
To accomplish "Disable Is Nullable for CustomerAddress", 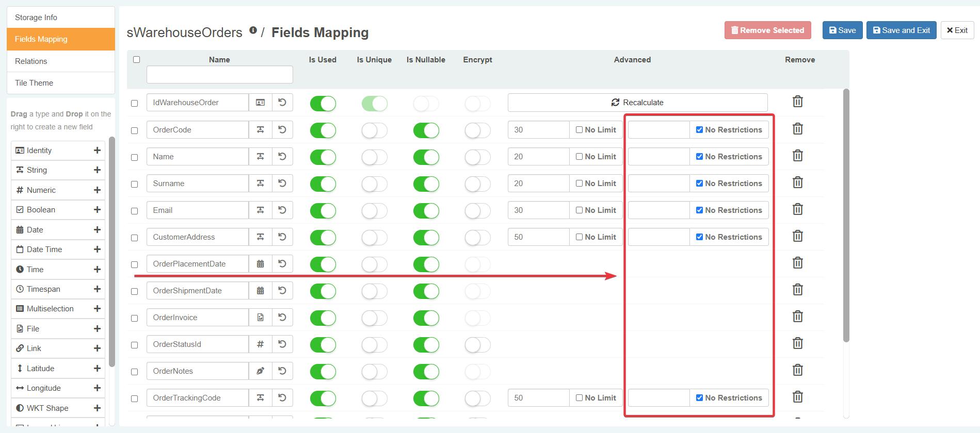I will coord(426,238).
